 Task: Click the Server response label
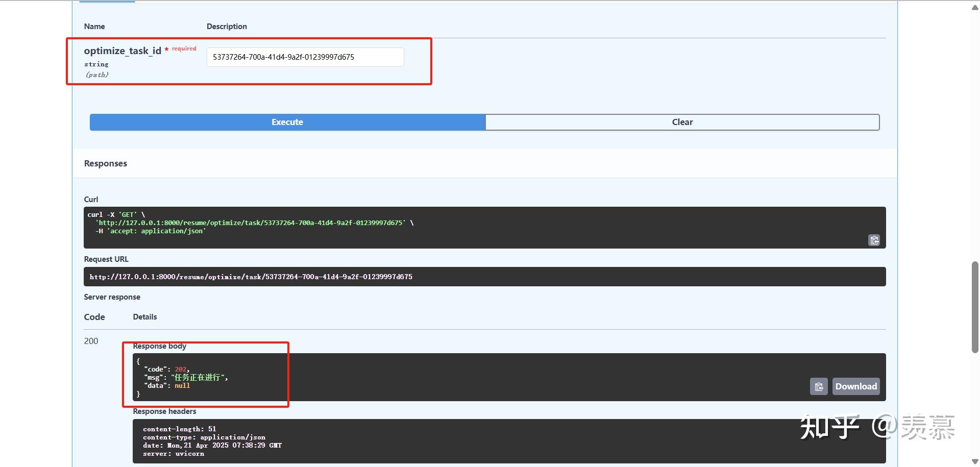112,297
